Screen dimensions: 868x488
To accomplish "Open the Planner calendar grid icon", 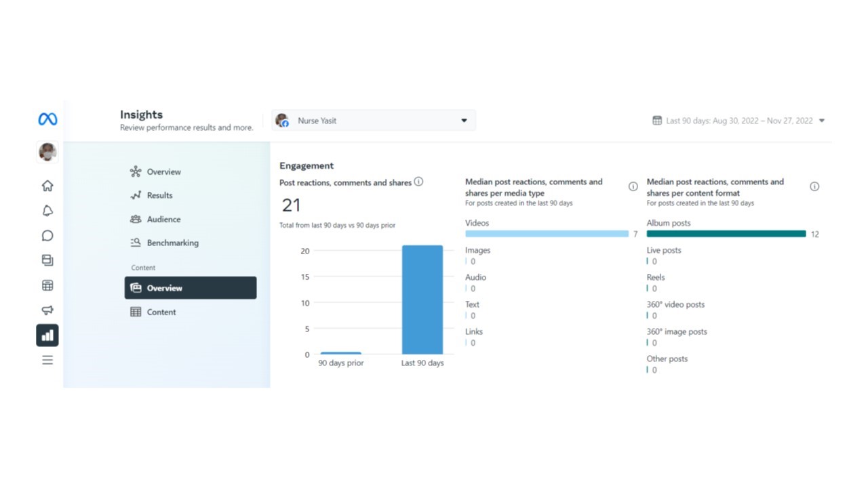I will click(47, 285).
